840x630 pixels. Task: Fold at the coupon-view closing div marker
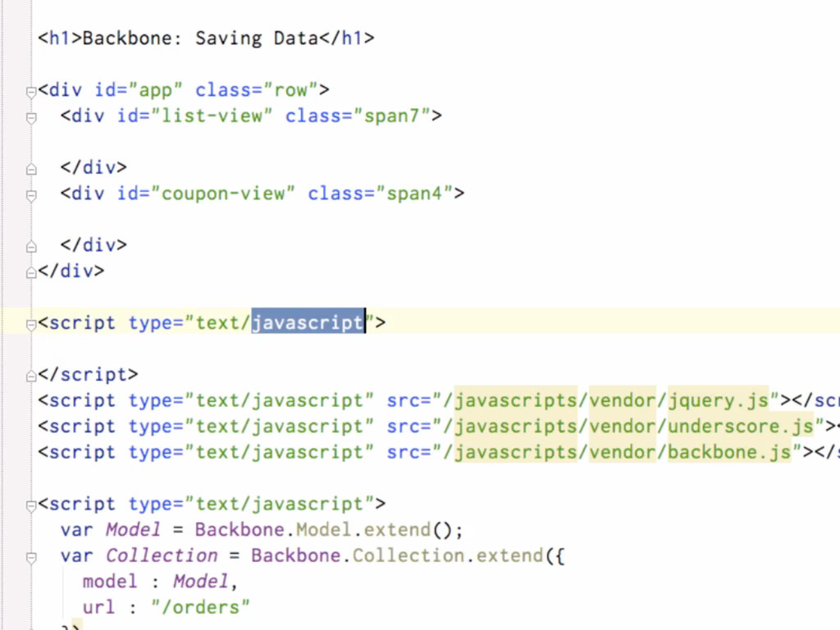[x=31, y=247]
